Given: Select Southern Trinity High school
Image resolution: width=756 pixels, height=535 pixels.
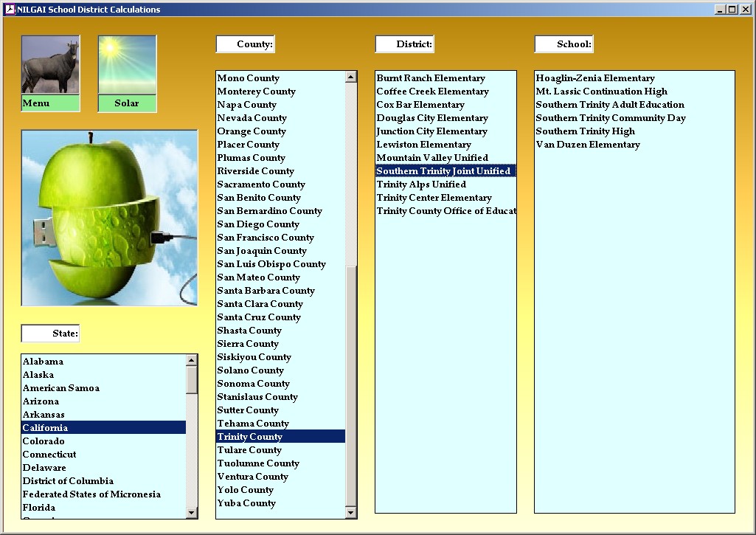Looking at the screenshot, I should point(585,131).
